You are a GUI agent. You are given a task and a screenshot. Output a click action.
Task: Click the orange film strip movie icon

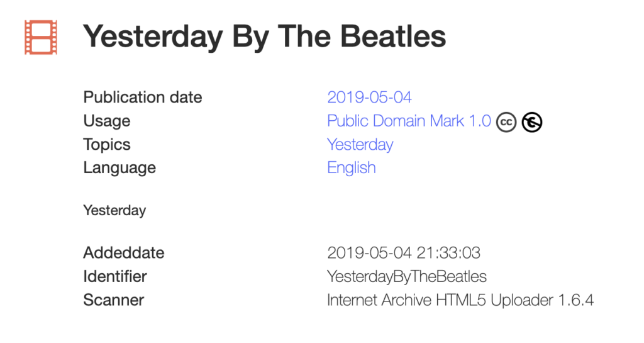point(41,37)
